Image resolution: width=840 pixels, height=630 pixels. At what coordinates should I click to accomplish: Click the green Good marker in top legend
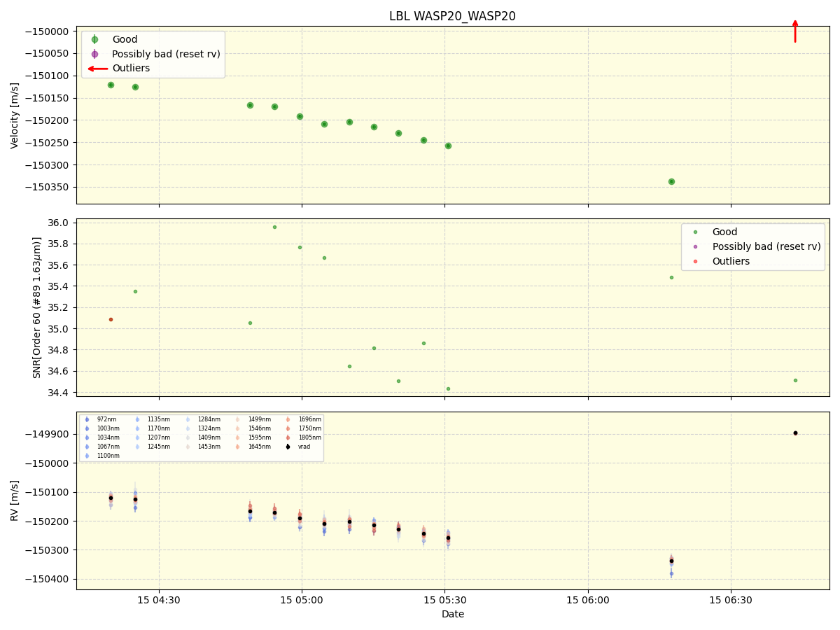click(94, 40)
